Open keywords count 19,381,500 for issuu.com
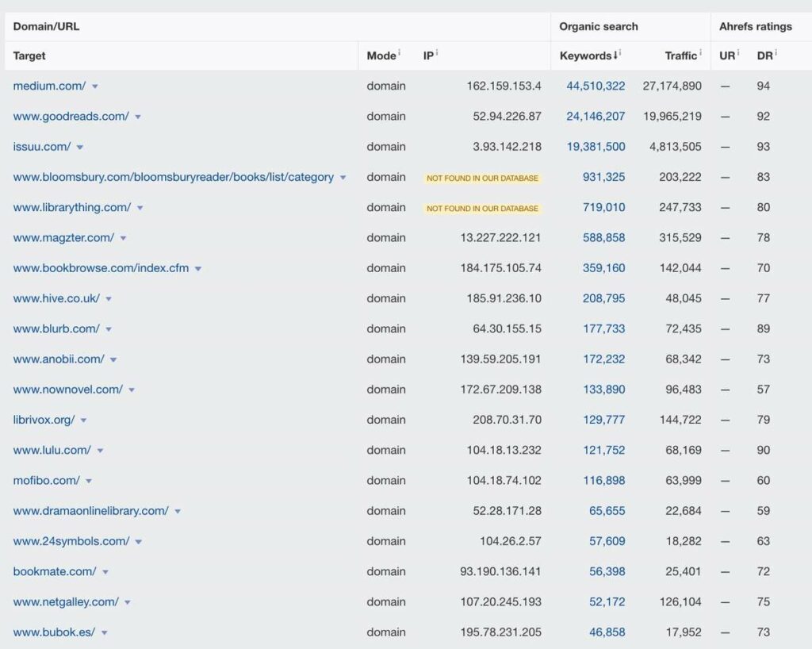The width and height of the screenshot is (812, 649). tap(596, 147)
